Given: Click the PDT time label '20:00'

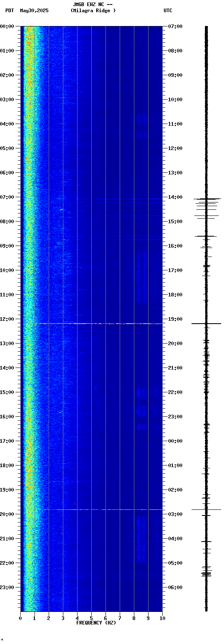Looking at the screenshot, I should tap(7, 514).
